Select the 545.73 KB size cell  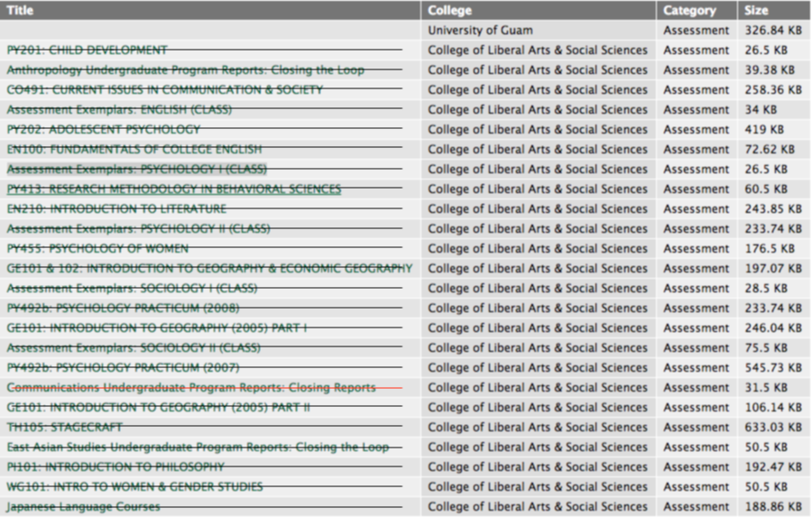click(x=774, y=368)
